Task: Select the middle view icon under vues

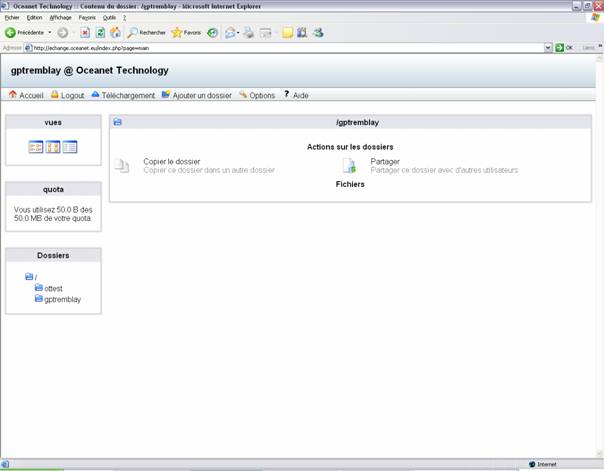Action: [x=53, y=147]
